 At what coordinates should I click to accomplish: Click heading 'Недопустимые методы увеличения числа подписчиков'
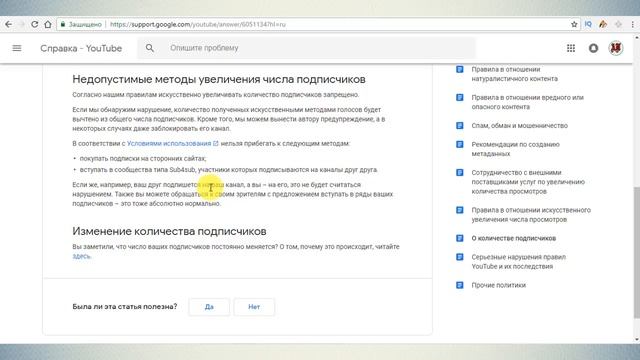[219, 79]
